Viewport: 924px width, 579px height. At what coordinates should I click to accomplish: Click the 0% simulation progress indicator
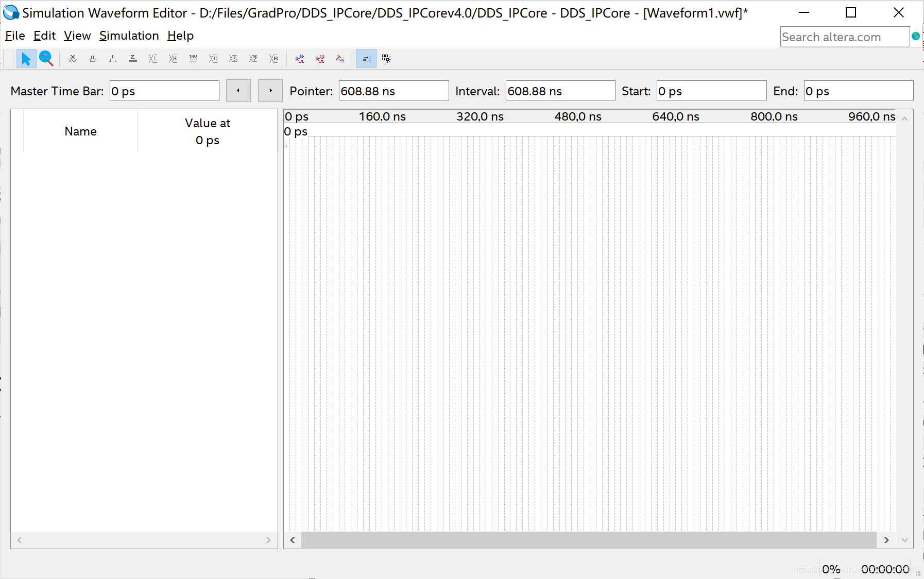pos(831,569)
